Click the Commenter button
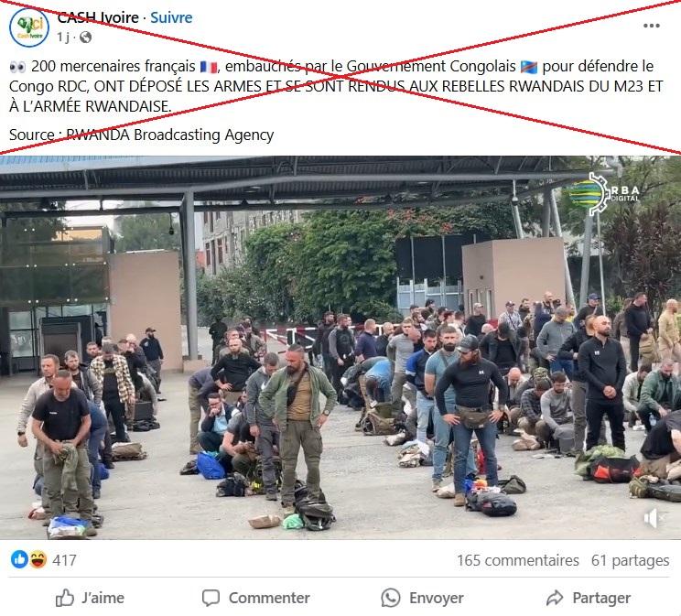681x616 pixels. (x=255, y=598)
